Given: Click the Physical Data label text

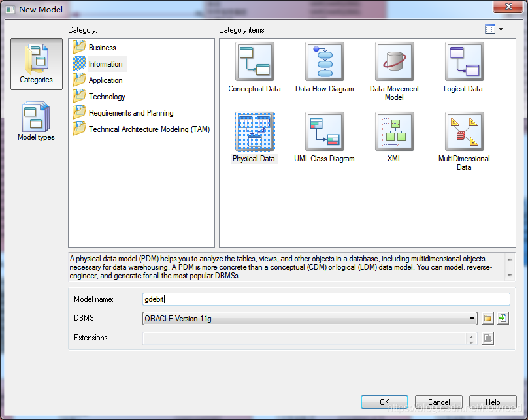Looking at the screenshot, I should pyautogui.click(x=254, y=159).
